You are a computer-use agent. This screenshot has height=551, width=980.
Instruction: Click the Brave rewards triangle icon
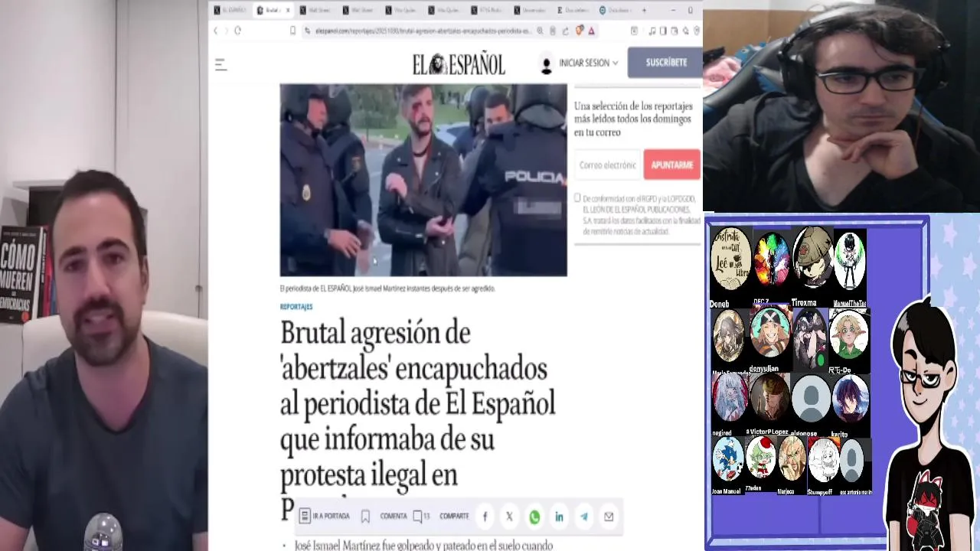[592, 31]
